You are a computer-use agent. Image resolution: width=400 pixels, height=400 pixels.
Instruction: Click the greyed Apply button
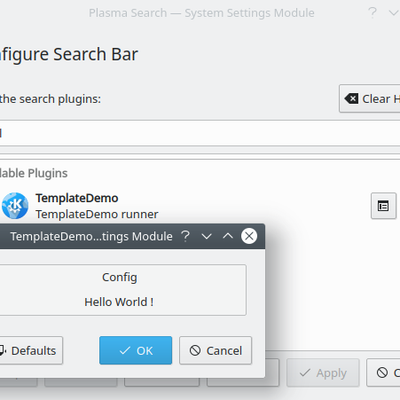tap(323, 373)
